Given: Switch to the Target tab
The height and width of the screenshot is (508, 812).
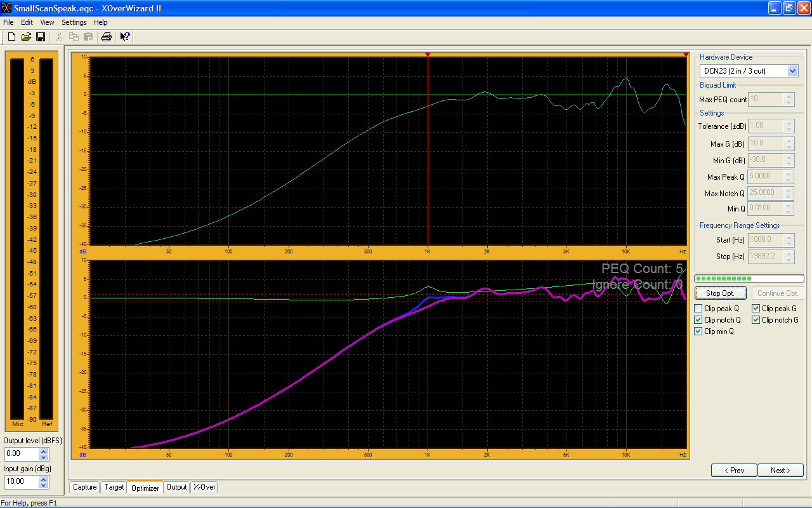Looking at the screenshot, I should 114,487.
